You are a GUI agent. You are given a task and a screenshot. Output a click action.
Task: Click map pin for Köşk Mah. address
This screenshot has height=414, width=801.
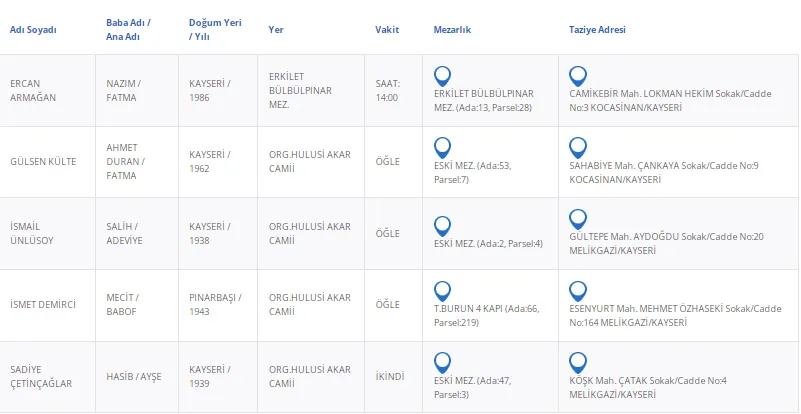tap(577, 362)
